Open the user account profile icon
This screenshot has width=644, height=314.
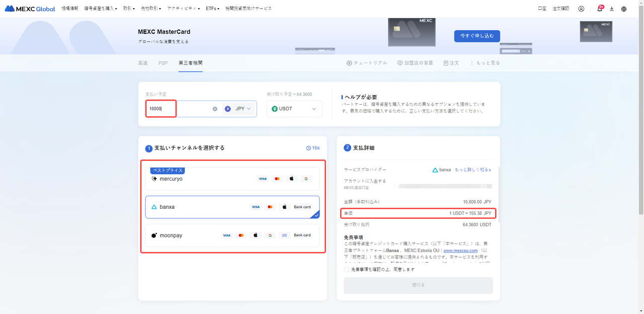[x=581, y=9]
